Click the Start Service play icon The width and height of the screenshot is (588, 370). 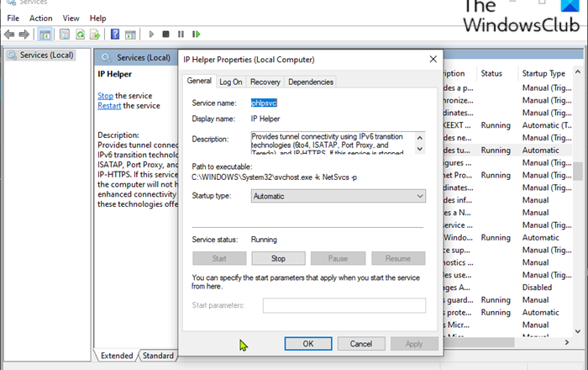click(x=151, y=34)
